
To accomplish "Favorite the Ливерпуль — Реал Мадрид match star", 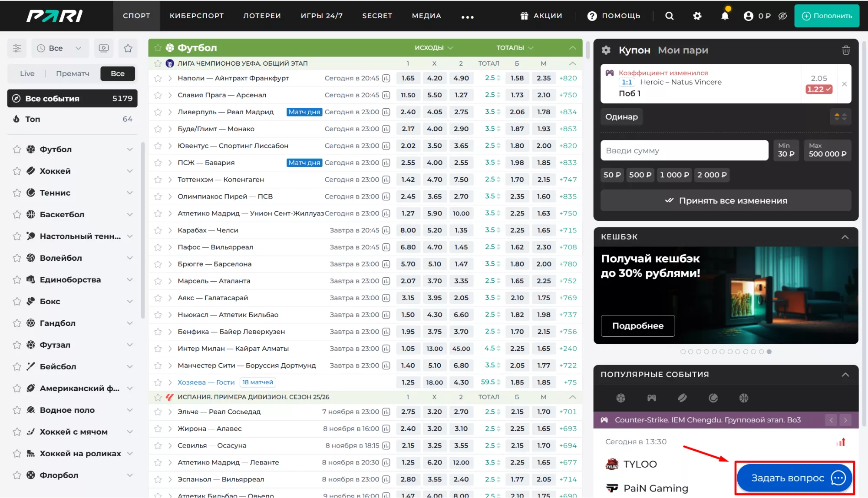I will coord(158,112).
